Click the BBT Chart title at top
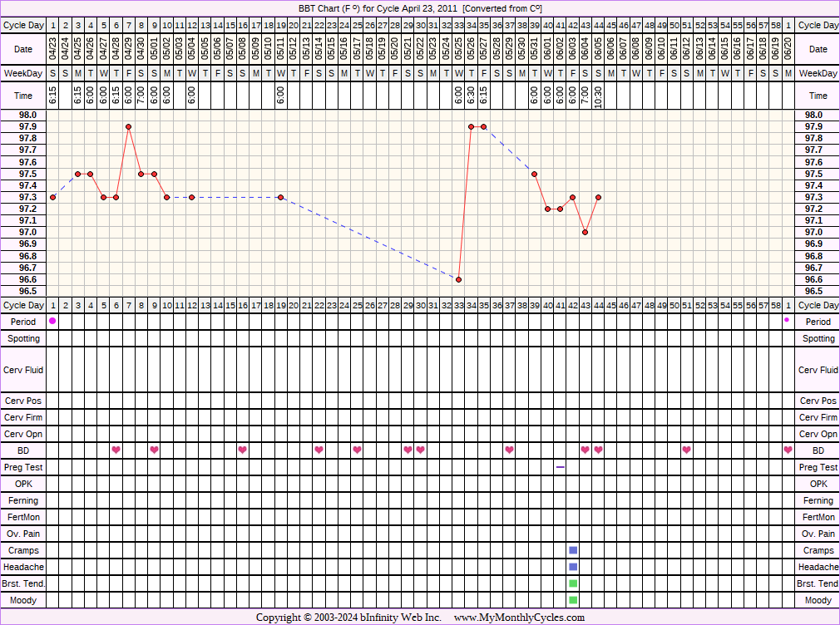The height and width of the screenshot is (625, 840). [420, 7]
